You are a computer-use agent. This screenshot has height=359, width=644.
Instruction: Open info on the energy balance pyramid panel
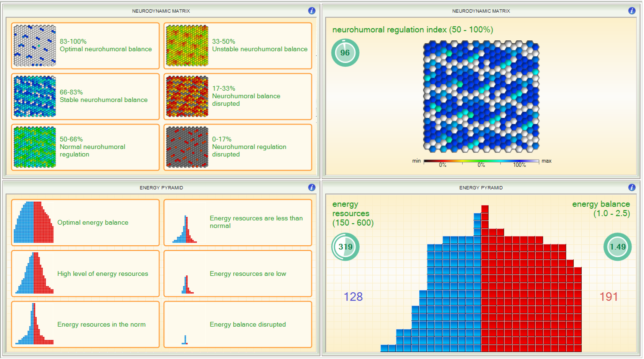(632, 188)
